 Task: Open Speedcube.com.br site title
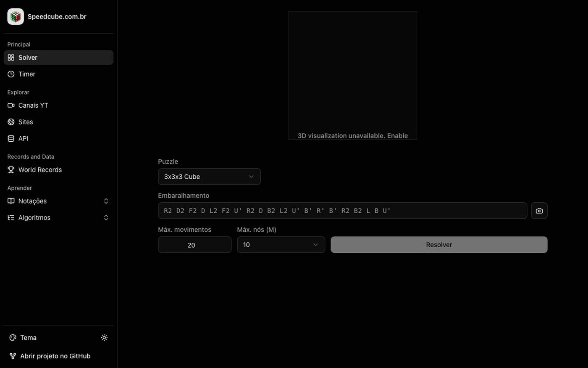[57, 16]
